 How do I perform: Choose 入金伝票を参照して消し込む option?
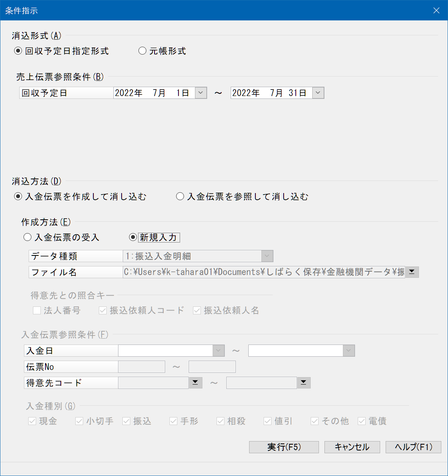180,197
